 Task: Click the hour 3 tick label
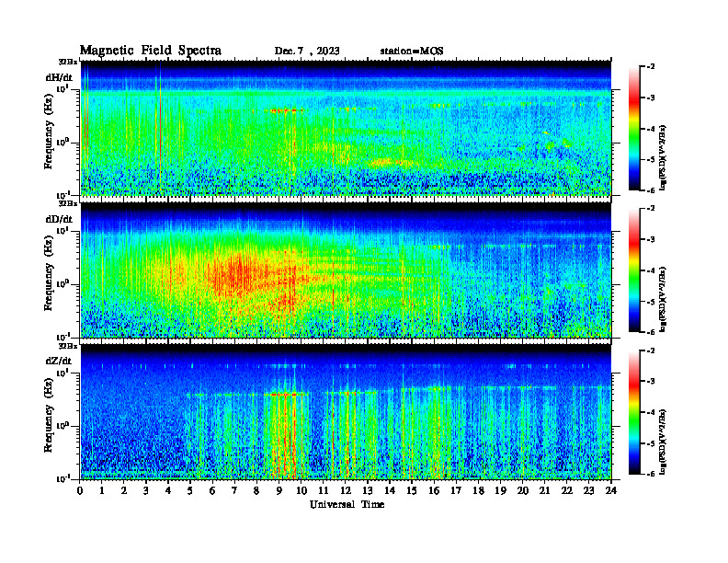point(146,491)
